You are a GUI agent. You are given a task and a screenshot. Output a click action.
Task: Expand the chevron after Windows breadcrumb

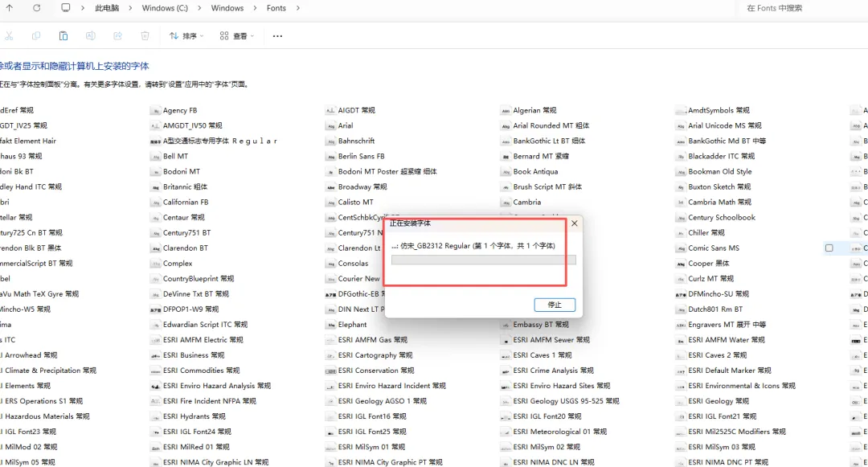coord(256,8)
